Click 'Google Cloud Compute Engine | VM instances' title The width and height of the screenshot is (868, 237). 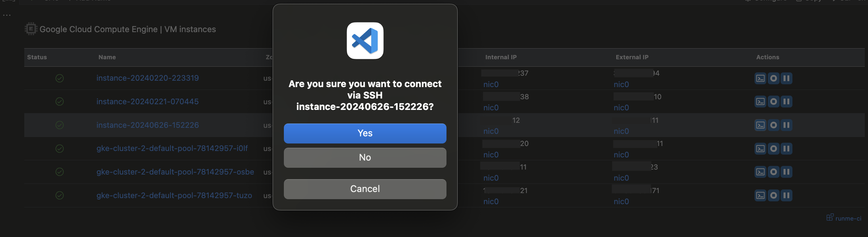pyautogui.click(x=128, y=29)
